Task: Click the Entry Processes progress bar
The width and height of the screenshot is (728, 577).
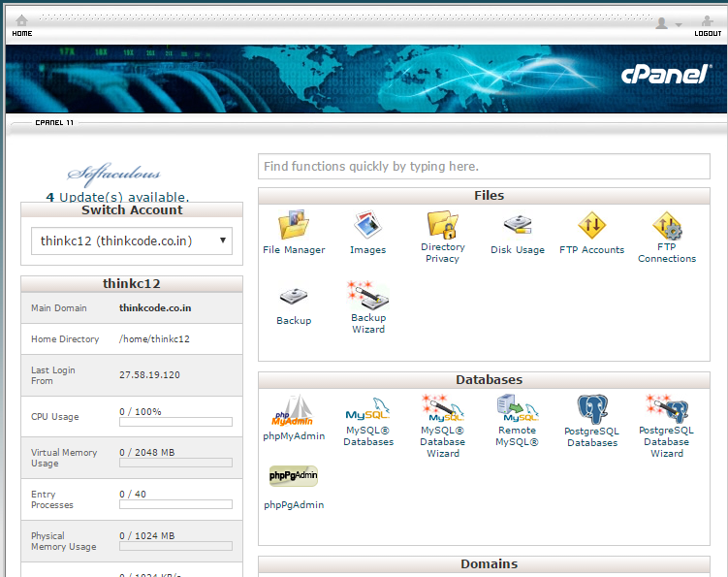Action: pos(175,504)
